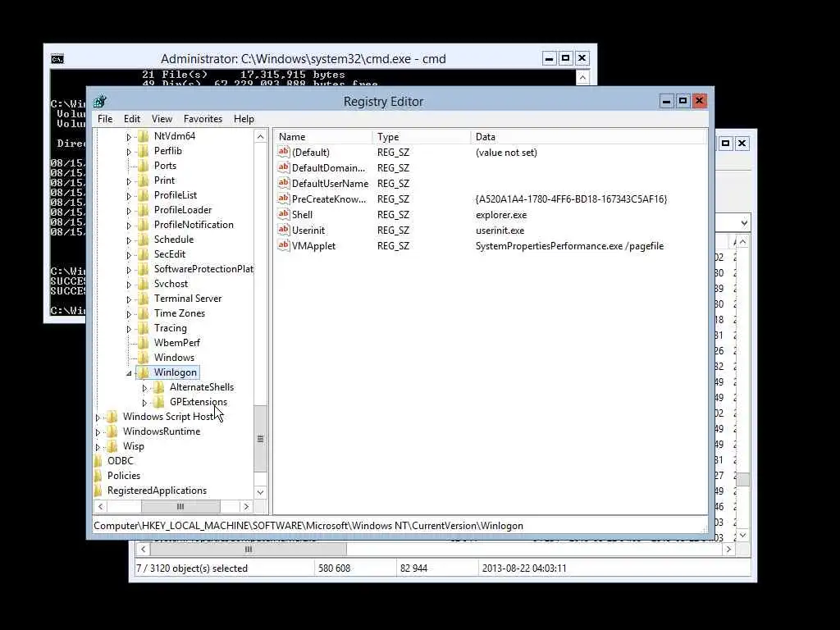Sort values by Type column header
This screenshot has height=630, width=840.
[x=422, y=137]
